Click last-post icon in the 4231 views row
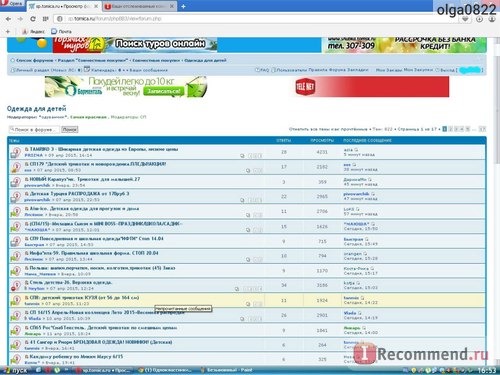The image size is (500, 375). (x=356, y=150)
